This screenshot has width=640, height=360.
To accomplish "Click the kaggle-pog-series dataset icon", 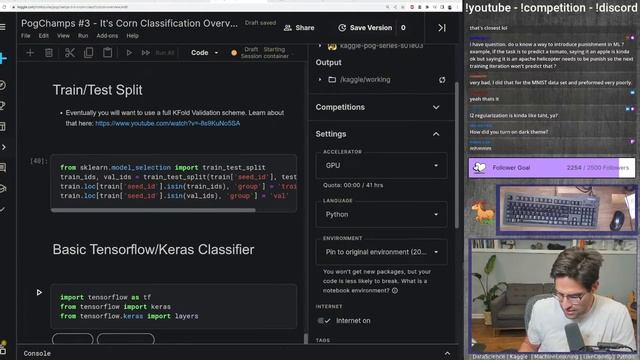I will click(332, 46).
